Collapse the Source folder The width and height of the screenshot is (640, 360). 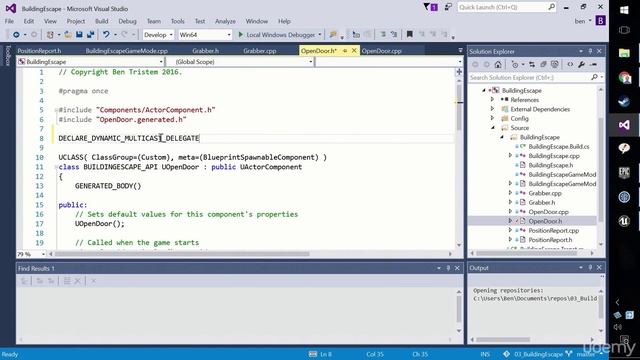(493, 128)
